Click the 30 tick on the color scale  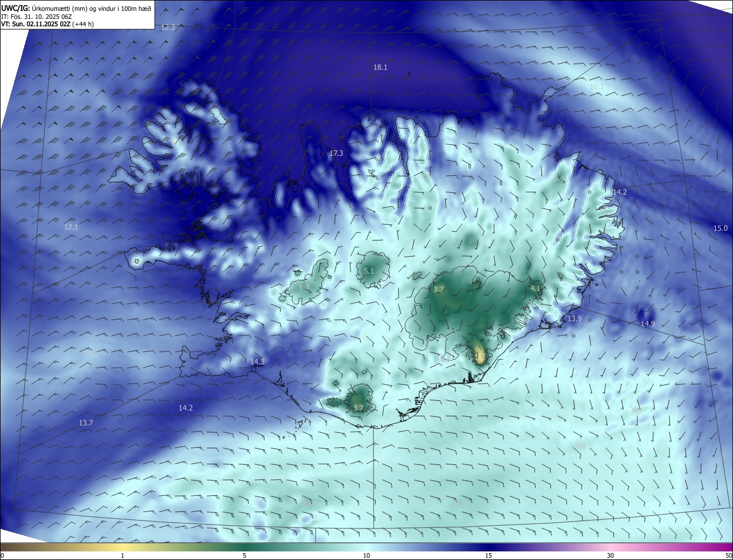point(610,555)
